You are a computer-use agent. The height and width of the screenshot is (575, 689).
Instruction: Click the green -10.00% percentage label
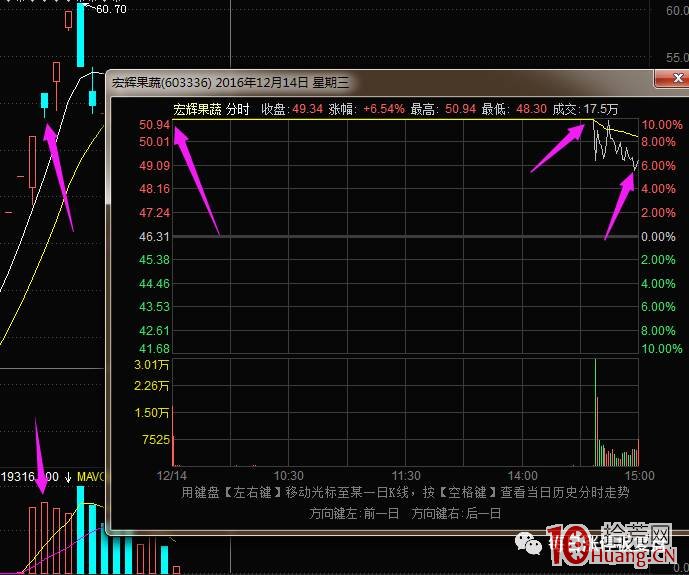tap(662, 349)
